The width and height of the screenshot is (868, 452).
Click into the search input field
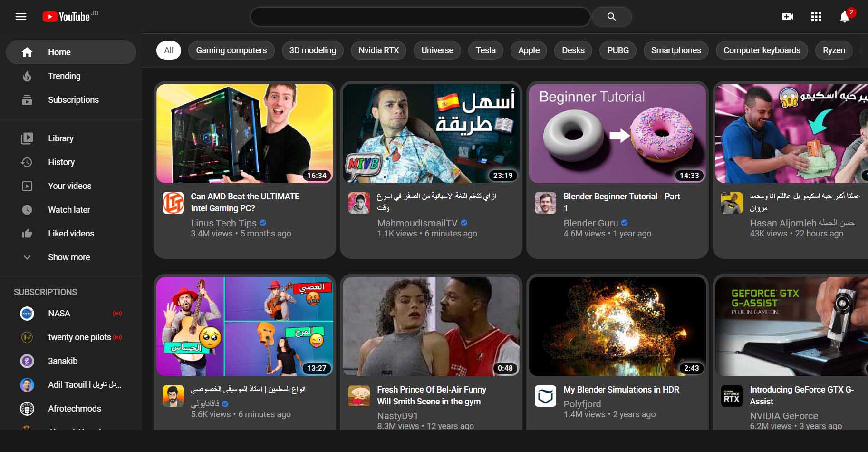pyautogui.click(x=420, y=17)
